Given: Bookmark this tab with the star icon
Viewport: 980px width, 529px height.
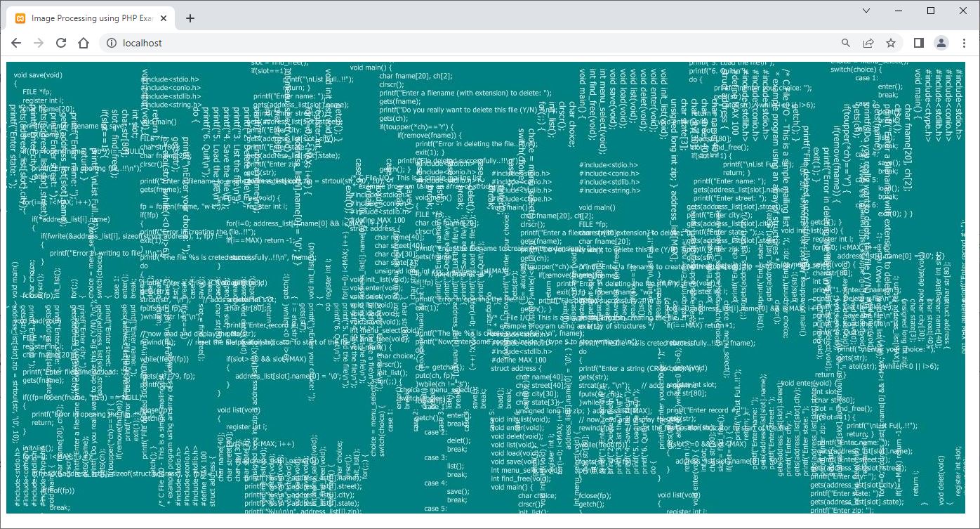Looking at the screenshot, I should (x=891, y=43).
